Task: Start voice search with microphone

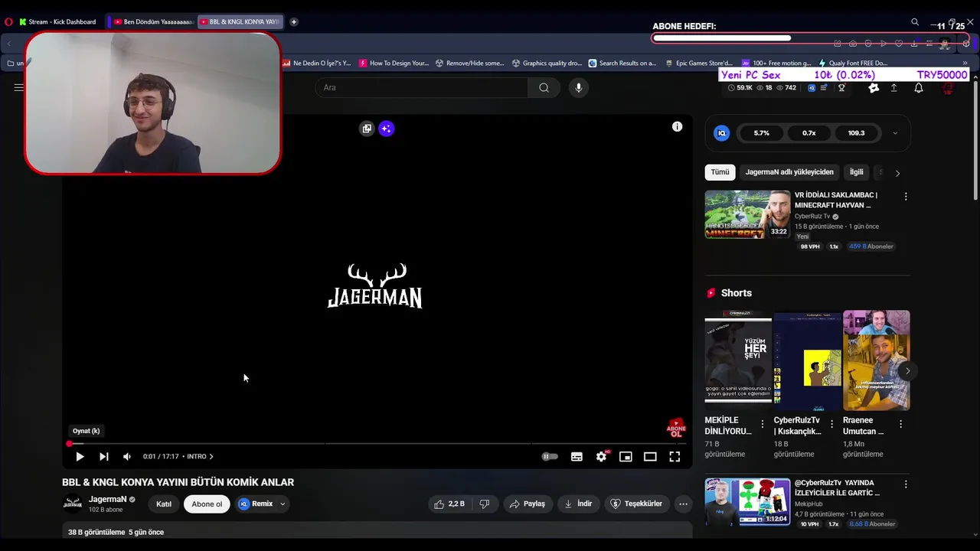Action: point(578,87)
